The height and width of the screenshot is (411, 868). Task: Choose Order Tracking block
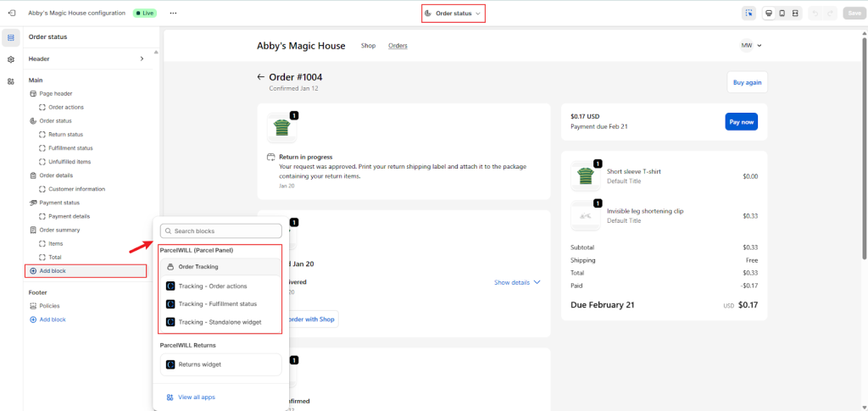[221, 267]
